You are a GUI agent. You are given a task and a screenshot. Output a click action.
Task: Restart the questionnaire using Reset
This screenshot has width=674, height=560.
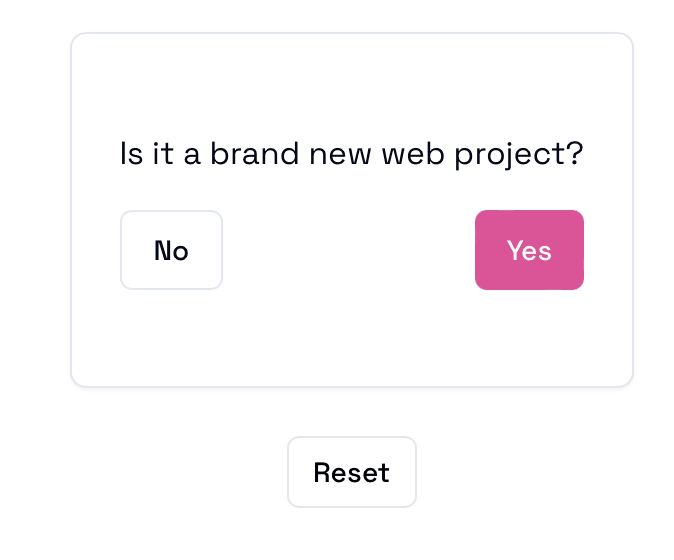click(x=351, y=472)
